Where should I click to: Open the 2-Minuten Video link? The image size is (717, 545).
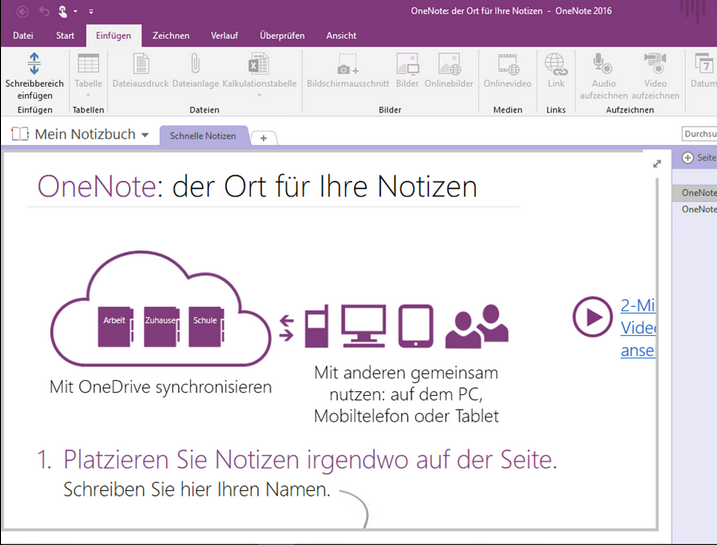click(x=638, y=328)
